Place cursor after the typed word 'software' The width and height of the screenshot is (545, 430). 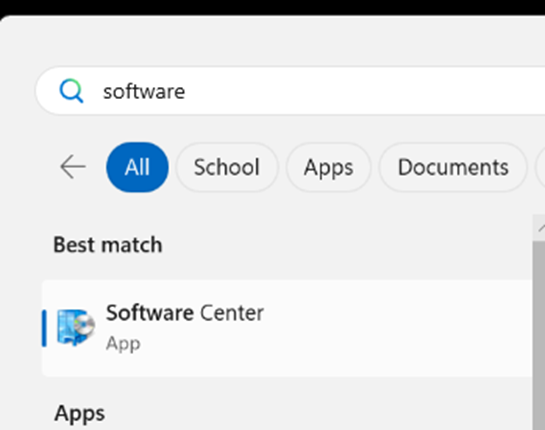click(x=186, y=91)
